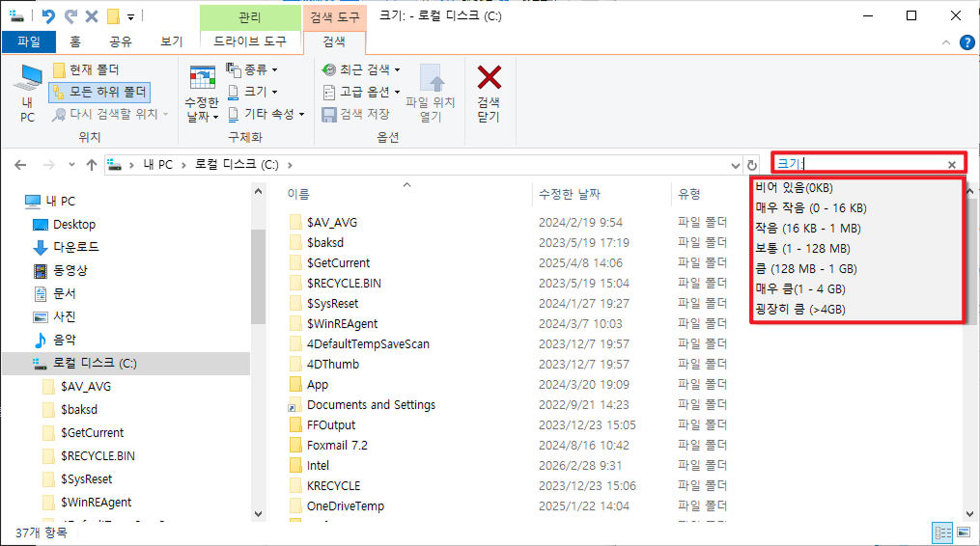Select 현재 폴더 search scope

[x=86, y=69]
